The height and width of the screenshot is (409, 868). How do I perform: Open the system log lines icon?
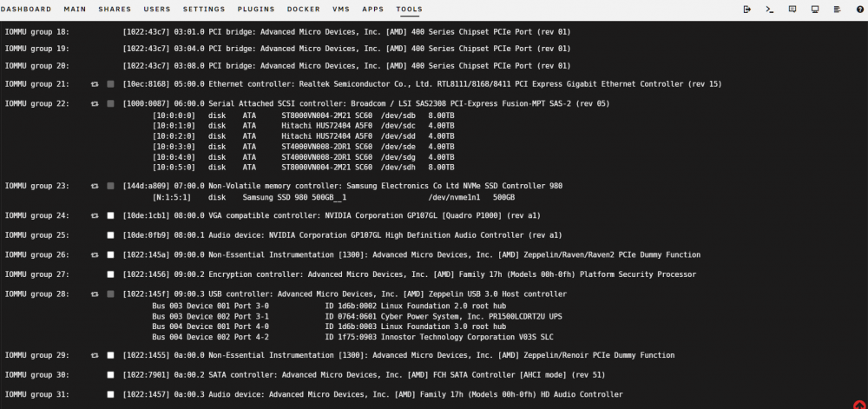pos(838,10)
